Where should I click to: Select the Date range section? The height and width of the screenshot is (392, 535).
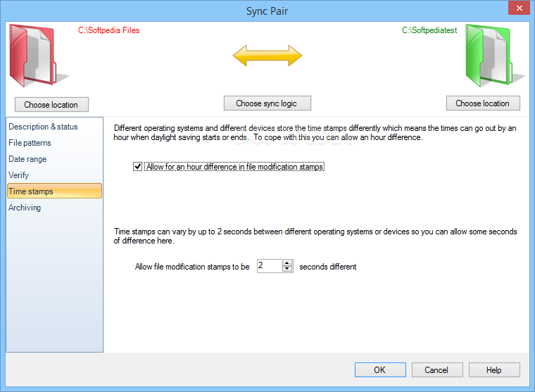(54, 159)
